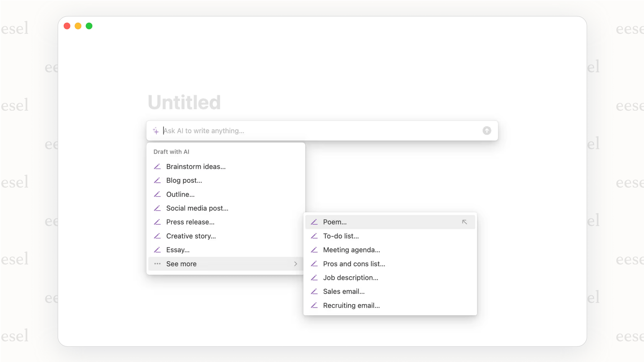Click the Ask AI to write anything field
The image size is (644, 362).
(268, 131)
